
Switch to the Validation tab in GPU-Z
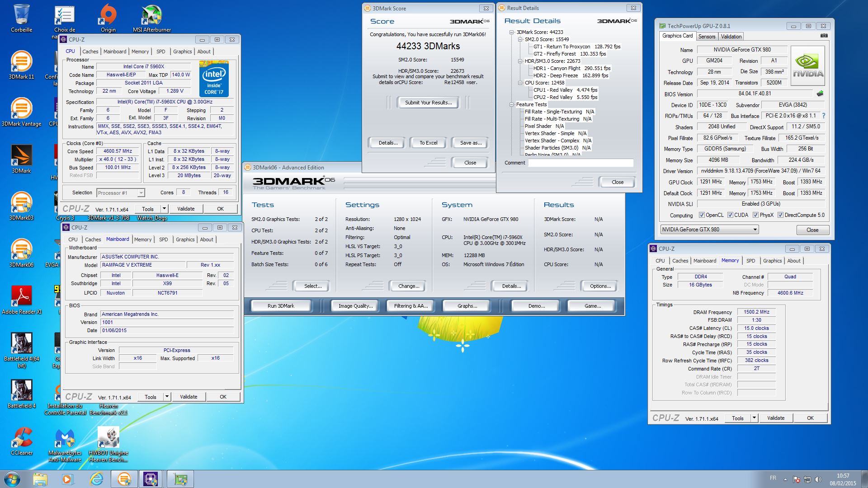click(x=731, y=37)
